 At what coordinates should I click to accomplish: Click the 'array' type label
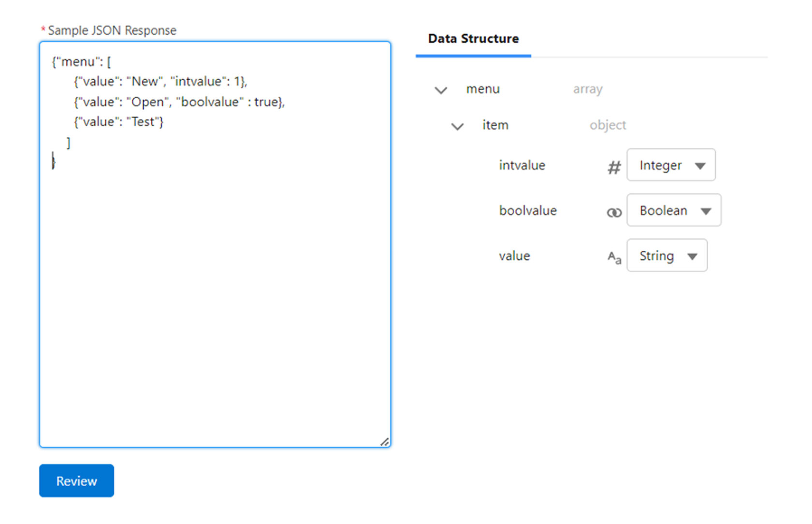click(588, 89)
